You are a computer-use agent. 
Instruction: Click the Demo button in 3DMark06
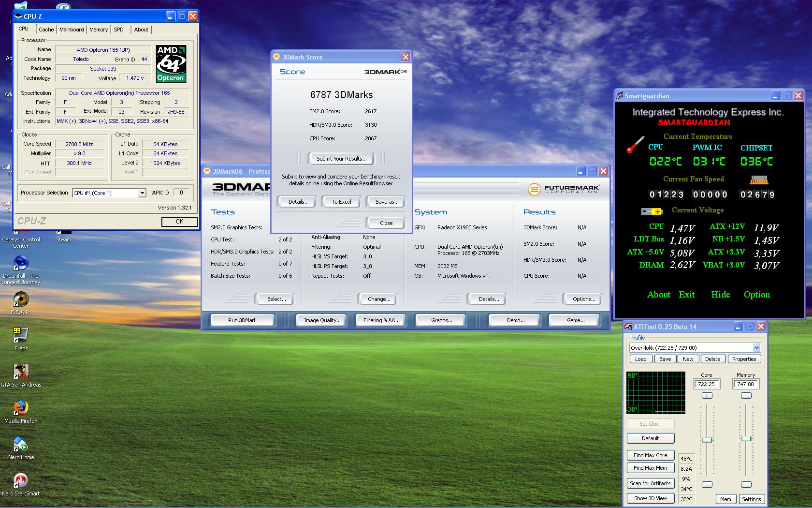516,320
